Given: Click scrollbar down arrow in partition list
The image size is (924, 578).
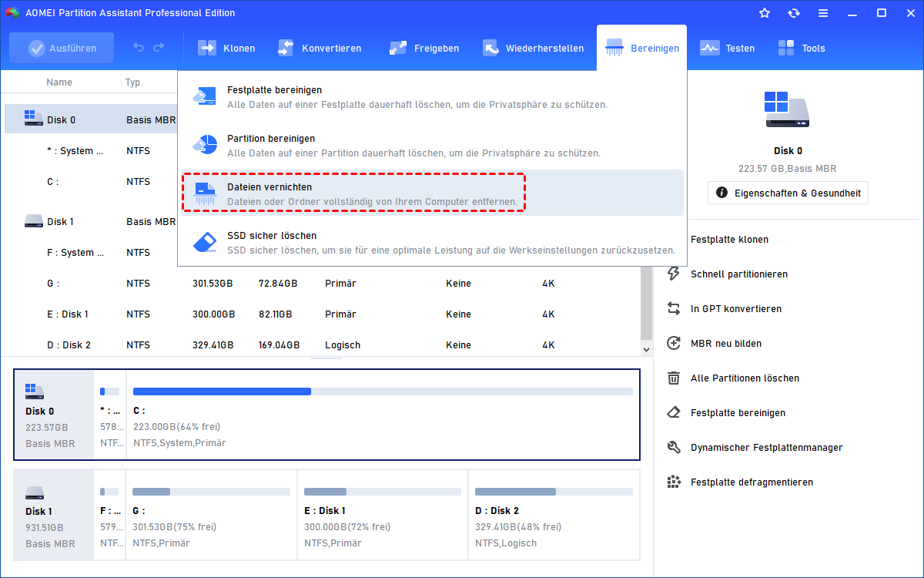Looking at the screenshot, I should pyautogui.click(x=647, y=349).
